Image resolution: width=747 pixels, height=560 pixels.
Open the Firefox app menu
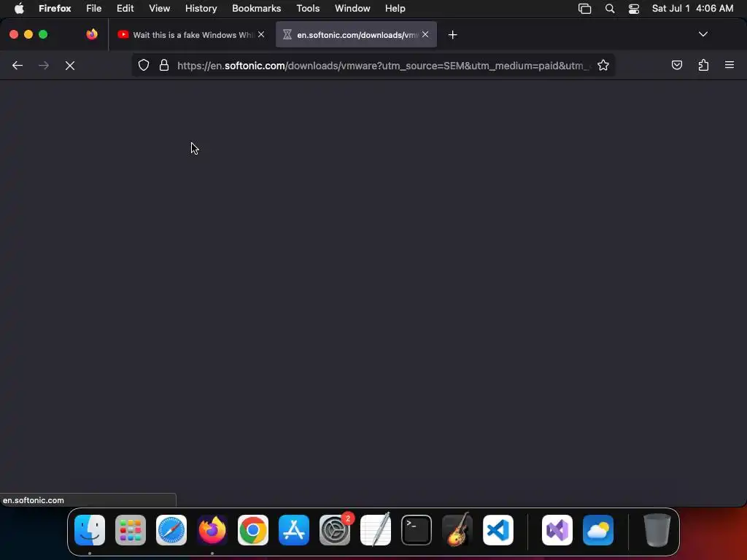click(55, 8)
